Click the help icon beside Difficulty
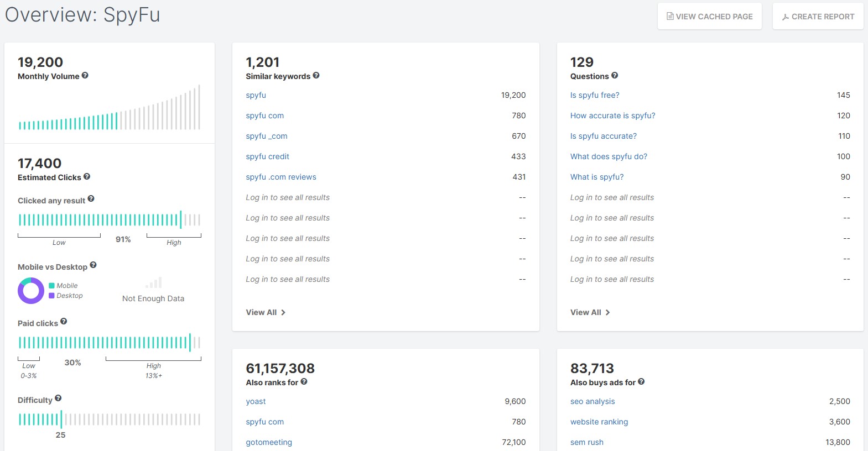 point(58,398)
